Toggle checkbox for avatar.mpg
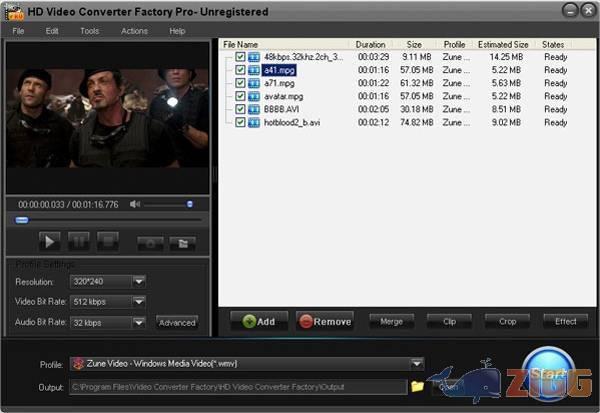The width and height of the screenshot is (600, 413). [x=240, y=97]
